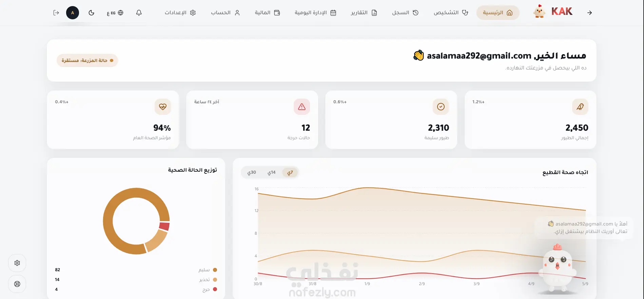Open الإدارة اليومية daily management
Viewport: 644px width, 299px height.
pyautogui.click(x=315, y=13)
